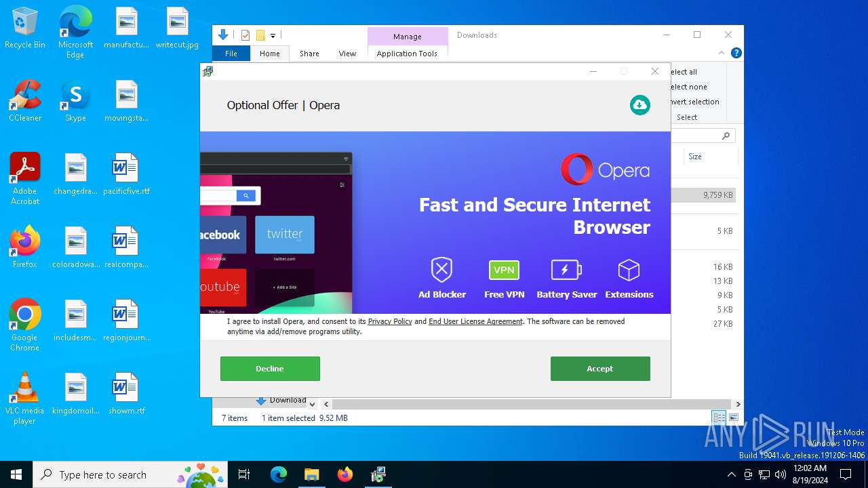Select the coloradowa... desktop file
Image resolution: width=868 pixels, height=488 pixels.
click(75, 248)
